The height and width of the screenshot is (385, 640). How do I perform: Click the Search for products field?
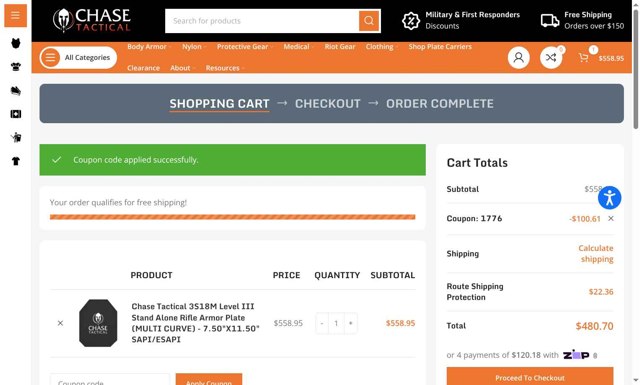pyautogui.click(x=262, y=21)
